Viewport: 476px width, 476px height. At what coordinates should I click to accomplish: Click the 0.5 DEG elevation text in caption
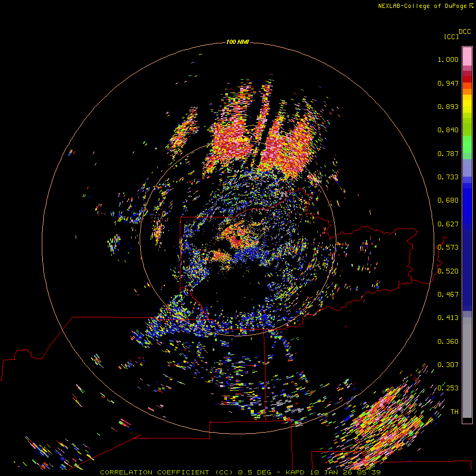pyautogui.click(x=256, y=472)
